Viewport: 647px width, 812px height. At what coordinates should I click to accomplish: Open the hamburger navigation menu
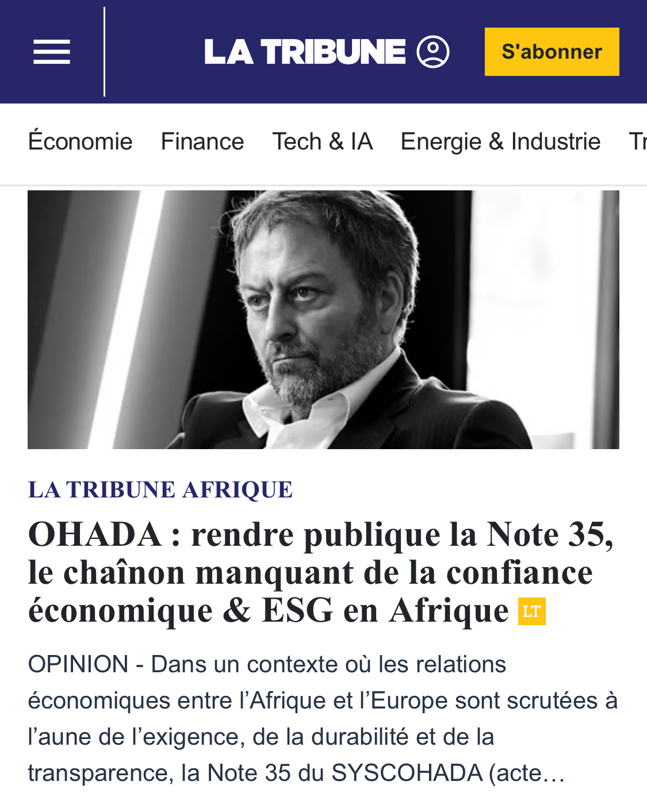point(51,51)
